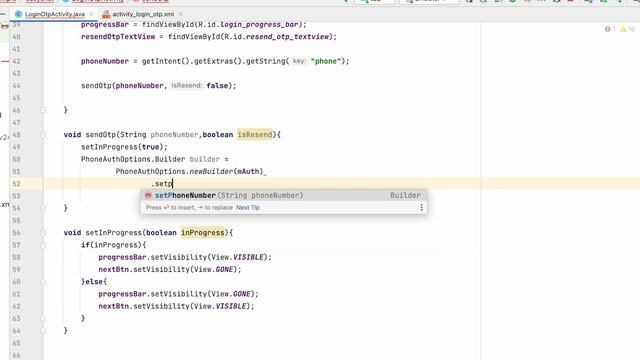Image resolution: width=640 pixels, height=360 pixels.
Task: Click the fold end marker at line 64
Action: click(x=43, y=331)
